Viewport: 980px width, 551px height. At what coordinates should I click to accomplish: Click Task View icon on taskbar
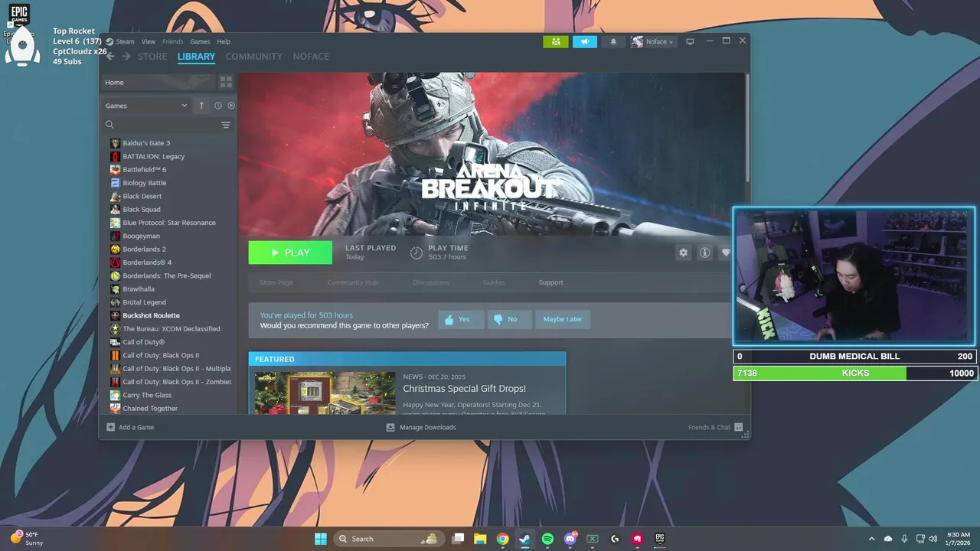[458, 539]
